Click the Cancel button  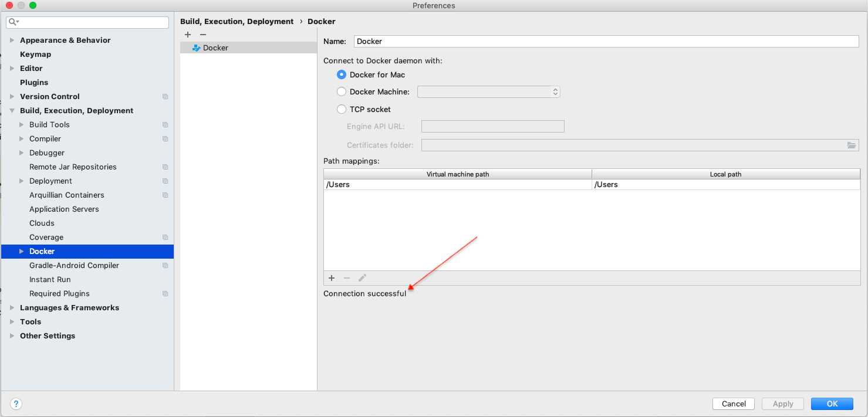coord(734,404)
